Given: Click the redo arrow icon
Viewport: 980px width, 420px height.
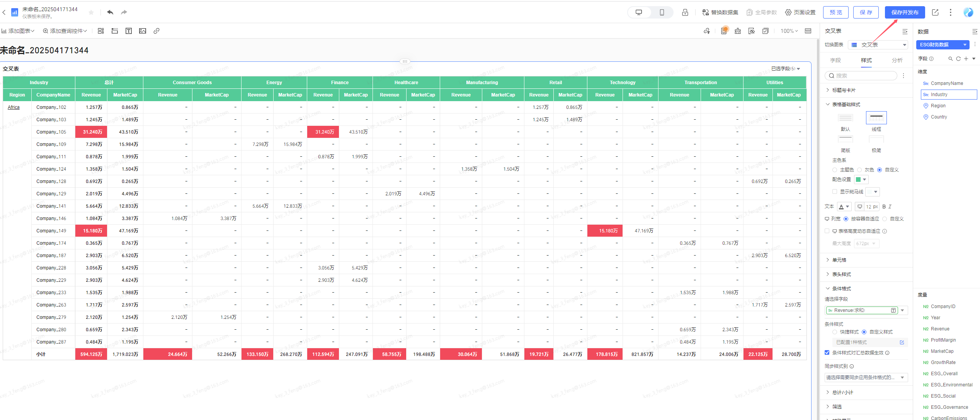Looking at the screenshot, I should pos(124,12).
